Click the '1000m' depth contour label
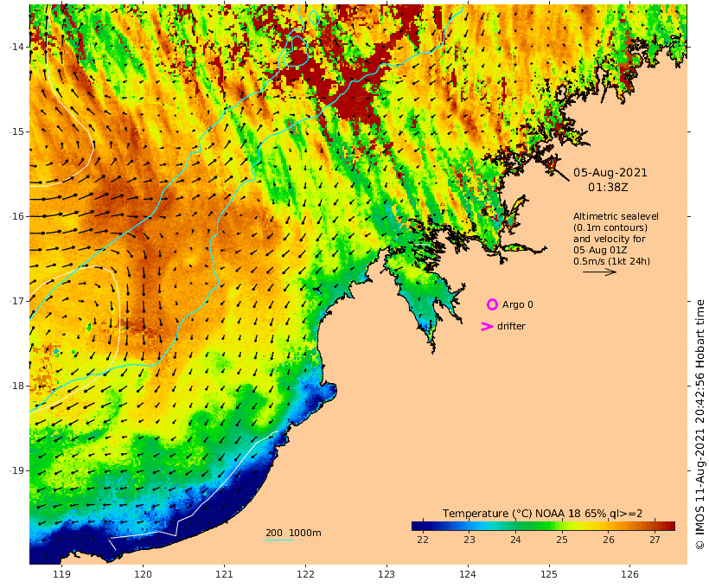Viewport: 709px width, 588px height. [x=304, y=533]
